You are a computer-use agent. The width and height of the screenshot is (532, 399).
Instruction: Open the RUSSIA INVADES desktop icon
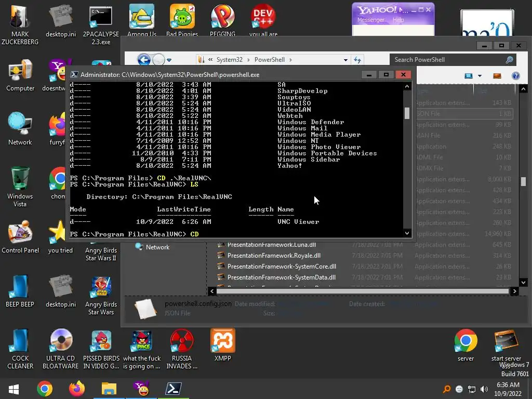click(182, 349)
